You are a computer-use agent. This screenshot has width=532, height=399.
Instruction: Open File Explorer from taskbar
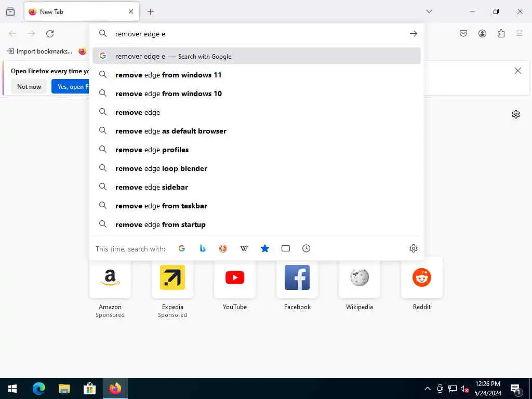tap(64, 389)
